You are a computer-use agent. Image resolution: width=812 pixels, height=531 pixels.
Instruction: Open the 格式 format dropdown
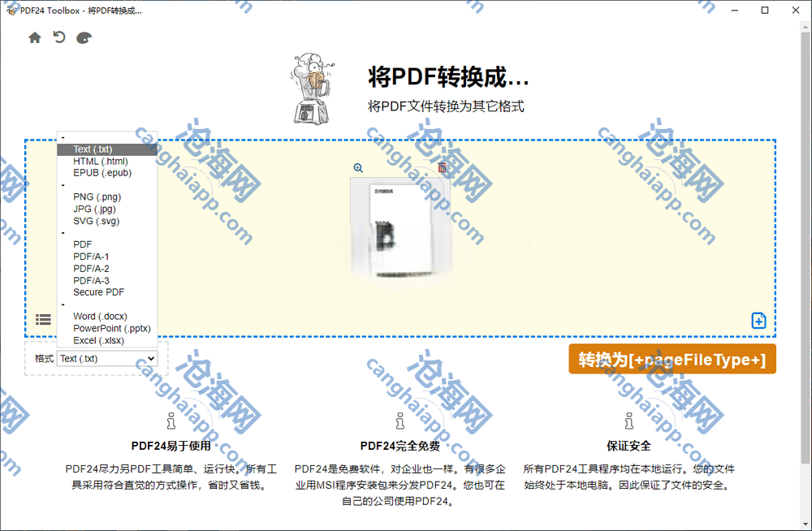coord(106,358)
